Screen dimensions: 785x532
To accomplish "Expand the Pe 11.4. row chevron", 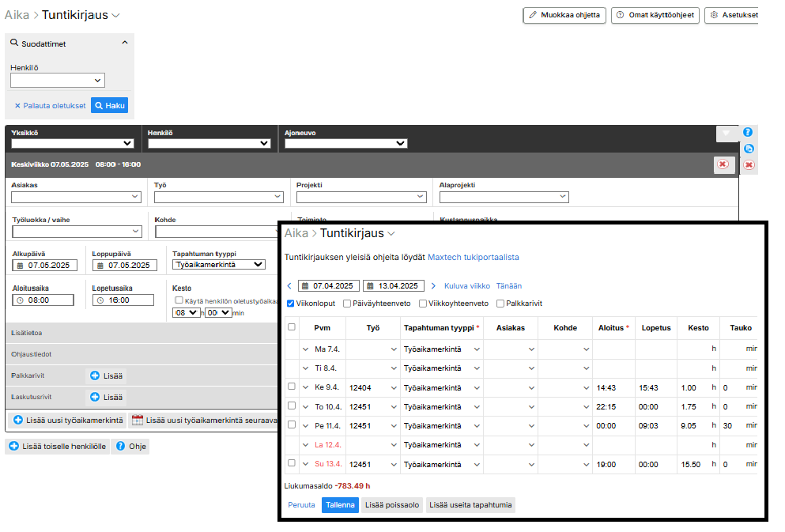I will pos(306,425).
